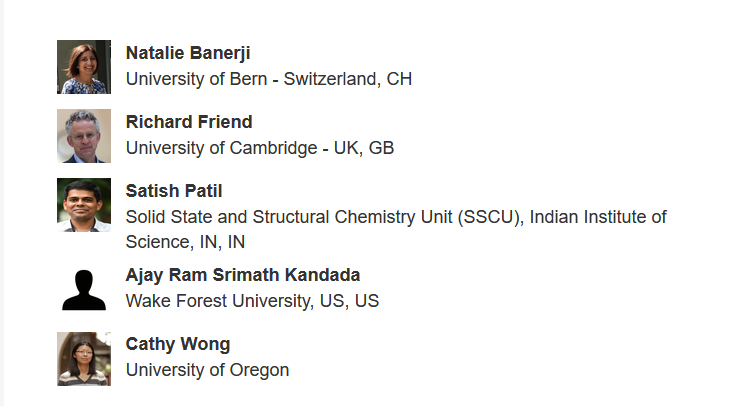Click the University of Bern affiliation text
This screenshot has height=406, width=732.
coord(197,79)
